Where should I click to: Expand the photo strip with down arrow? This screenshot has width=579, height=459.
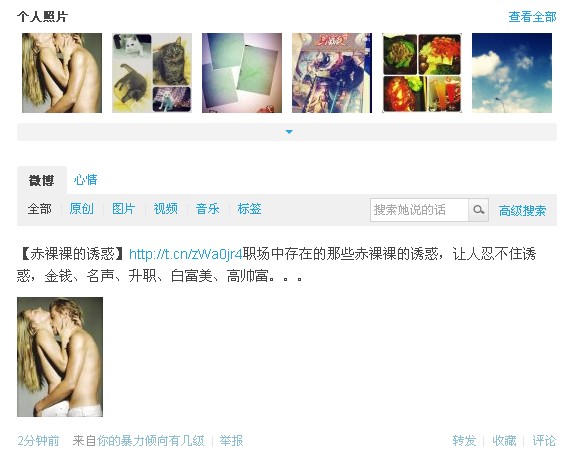[x=287, y=132]
